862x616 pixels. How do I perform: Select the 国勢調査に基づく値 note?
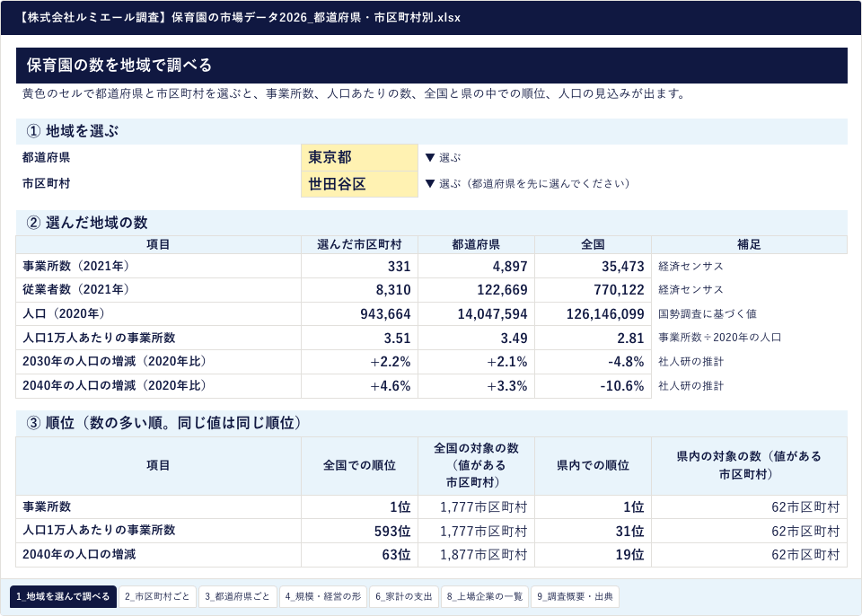coord(708,313)
